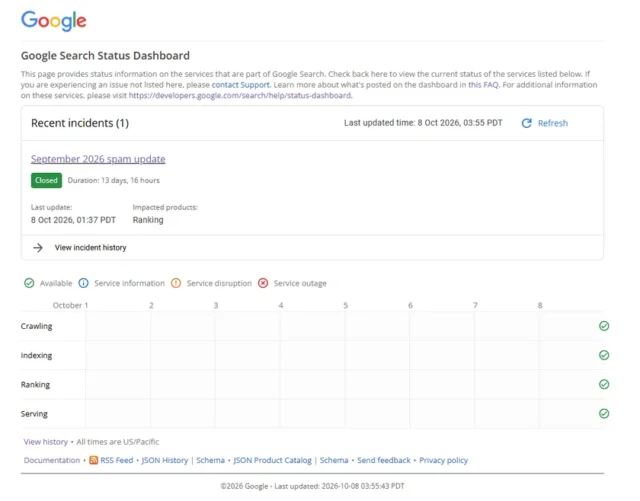Click the 8 Oct 2026, 01:37 PDT value
Screen dimensions: 640x501
point(73,220)
